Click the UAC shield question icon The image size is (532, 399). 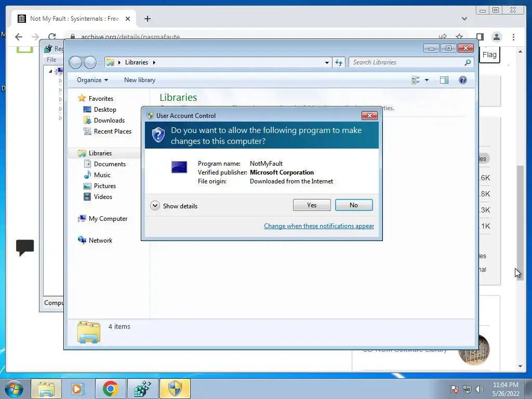[x=158, y=135]
